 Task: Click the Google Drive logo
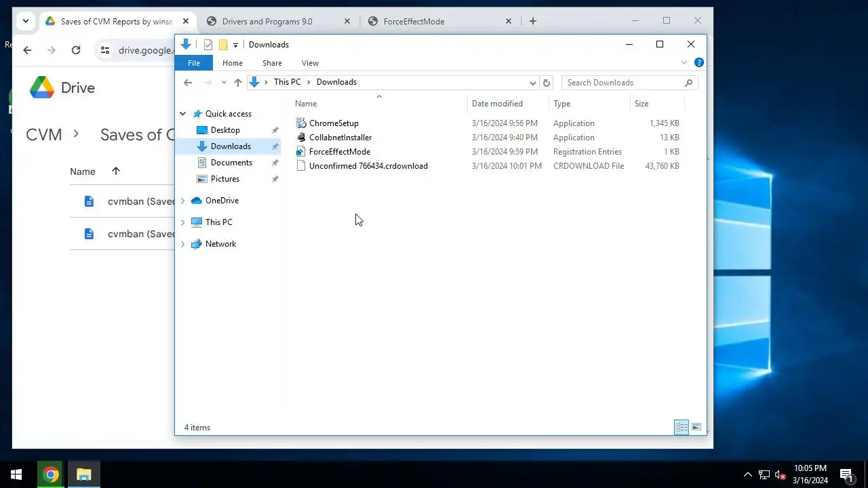(x=41, y=88)
